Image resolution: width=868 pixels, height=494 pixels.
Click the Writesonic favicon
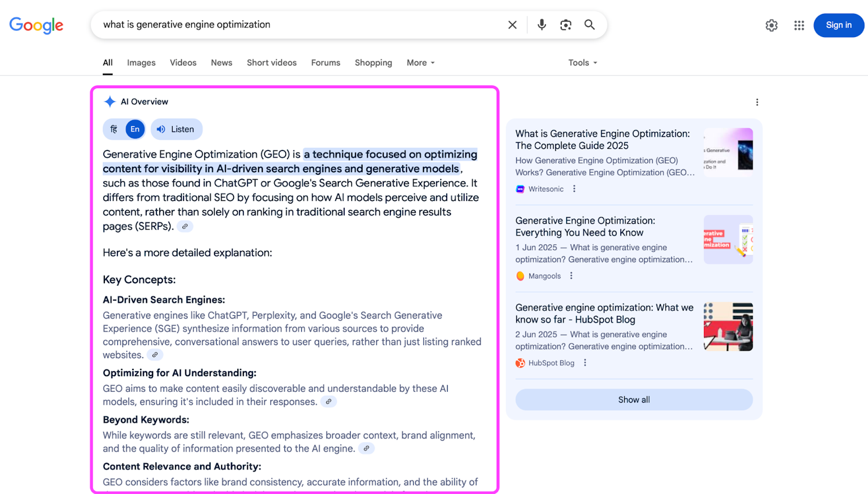point(520,189)
